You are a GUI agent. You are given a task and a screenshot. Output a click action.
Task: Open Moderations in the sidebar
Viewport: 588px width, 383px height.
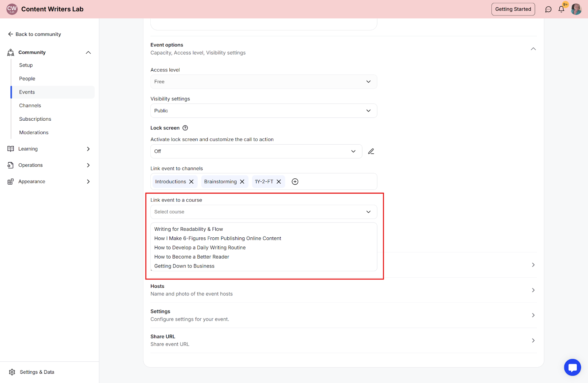[34, 132]
